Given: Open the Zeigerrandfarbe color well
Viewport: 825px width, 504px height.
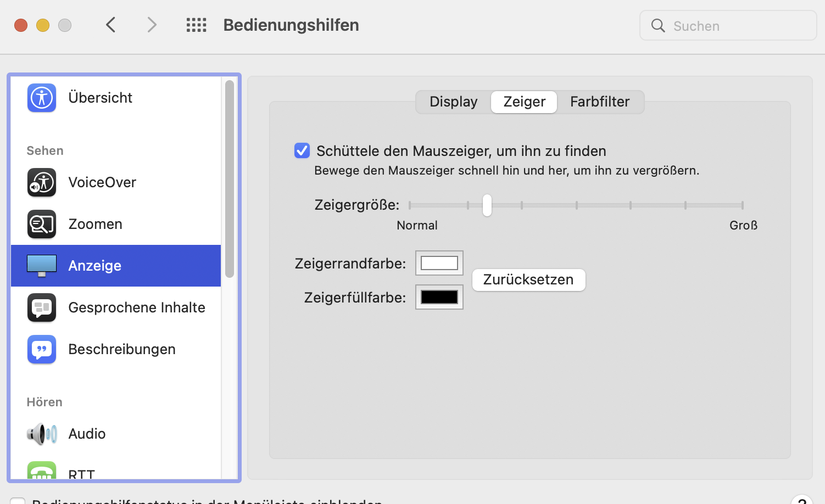Looking at the screenshot, I should [x=439, y=264].
